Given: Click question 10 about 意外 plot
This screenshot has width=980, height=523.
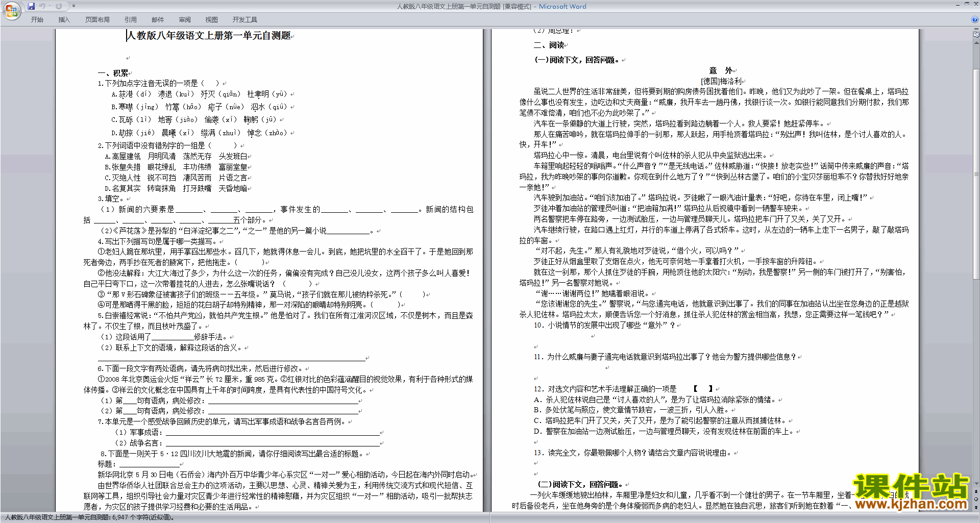Looking at the screenshot, I should point(604,325).
